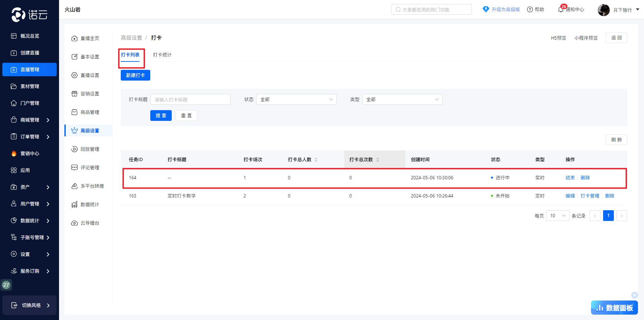Screen dimensions: 644x320
Task: Select 素材管理 in left navigation
Action: (30, 86)
